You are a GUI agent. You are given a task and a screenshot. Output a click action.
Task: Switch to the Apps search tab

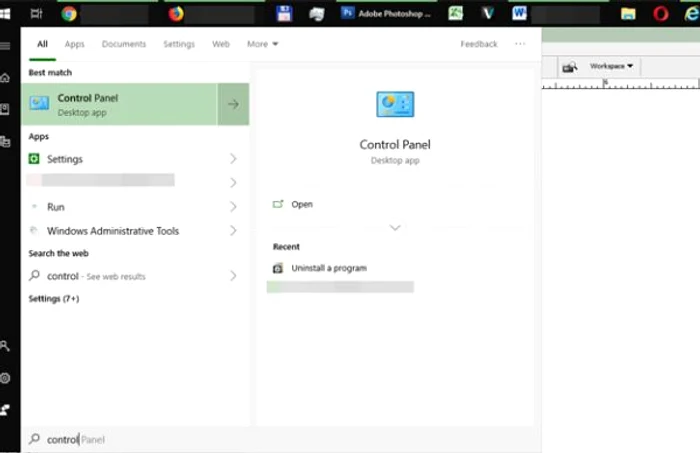[x=75, y=44]
